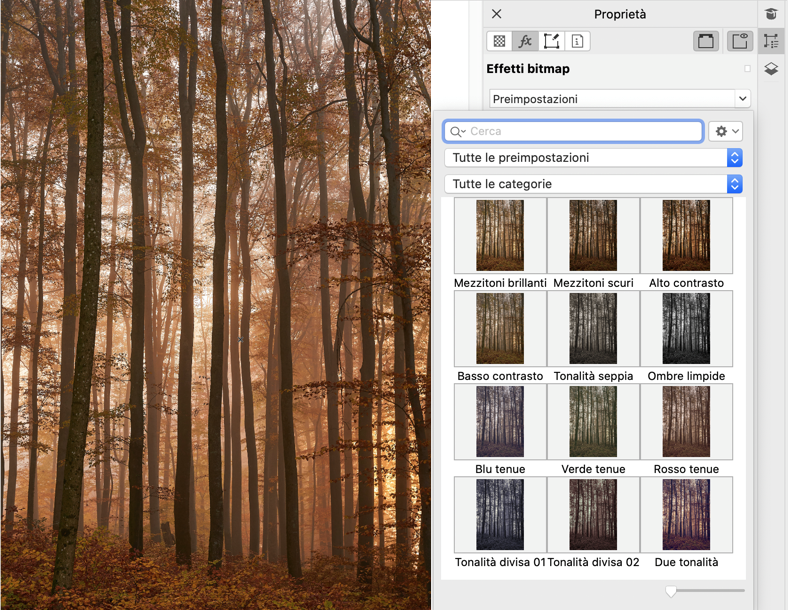Apply the Tonalità seppia preset
The width and height of the screenshot is (788, 610).
click(593, 329)
